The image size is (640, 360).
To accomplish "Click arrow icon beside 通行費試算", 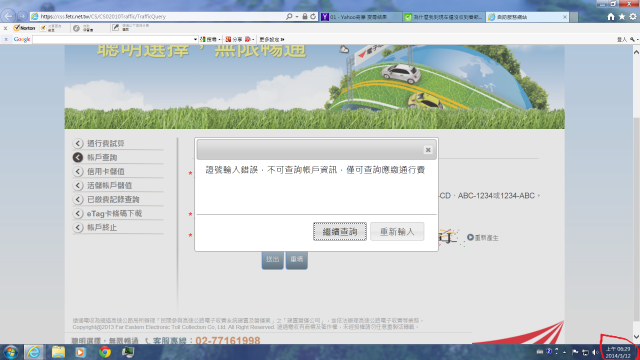I will click(x=78, y=143).
